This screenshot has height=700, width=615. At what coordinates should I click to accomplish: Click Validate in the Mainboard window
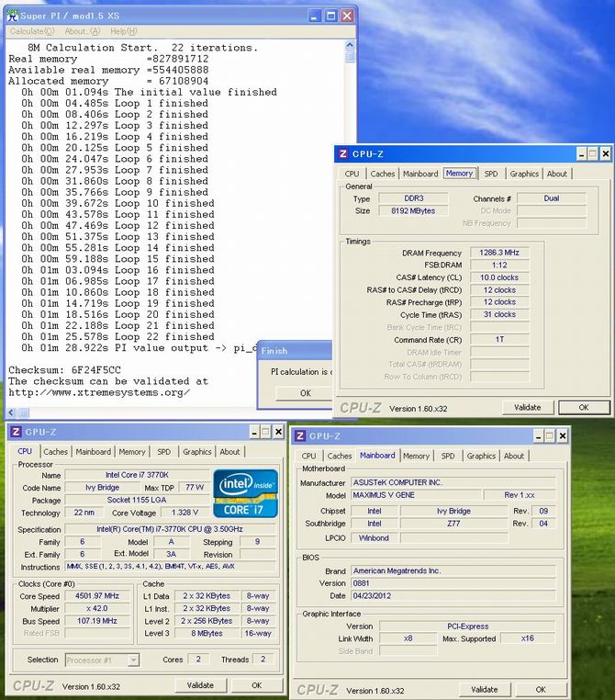pyautogui.click(x=485, y=690)
